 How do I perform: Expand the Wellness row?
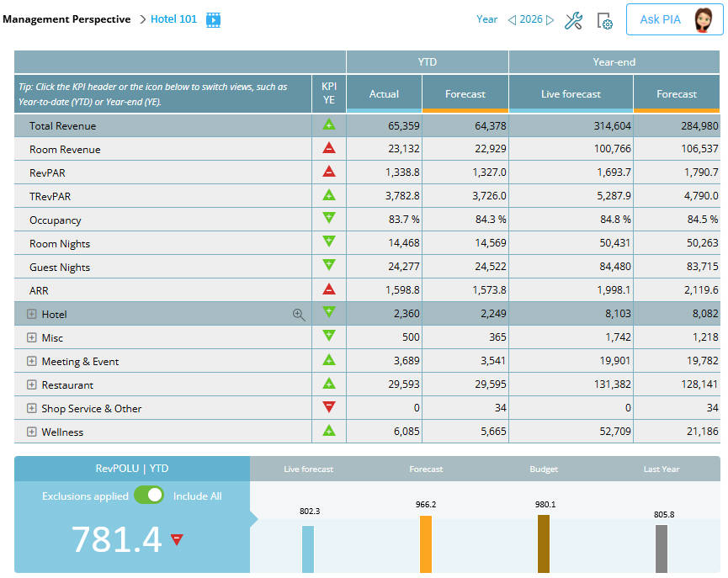[x=32, y=432]
